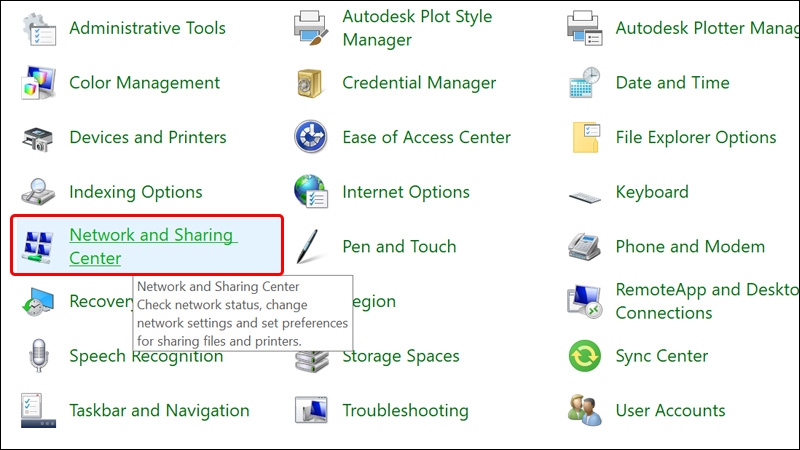Click the Troubleshooting label

[406, 411]
